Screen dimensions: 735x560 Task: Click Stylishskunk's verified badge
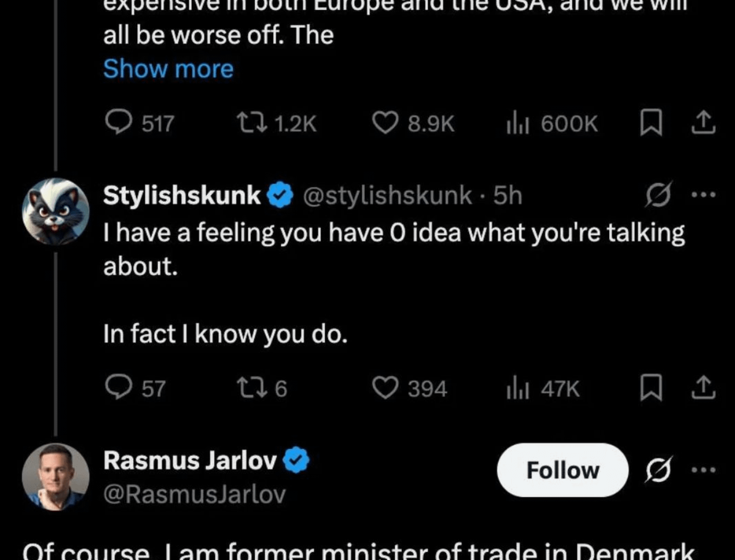tap(279, 195)
